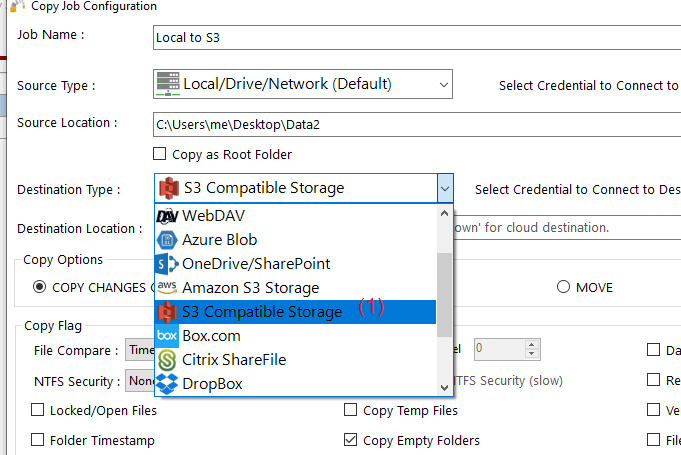
Task: Select the COPY CHANGES radio button
Action: coord(40,287)
